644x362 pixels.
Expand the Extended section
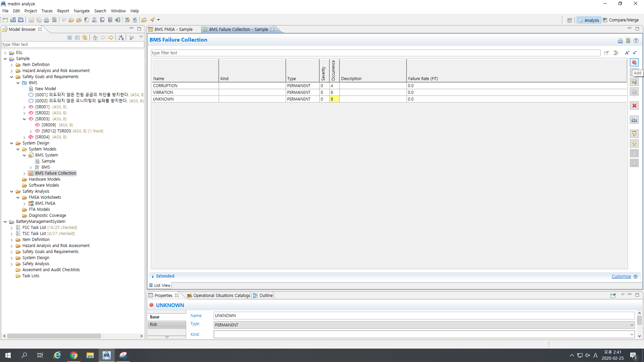pos(153,277)
